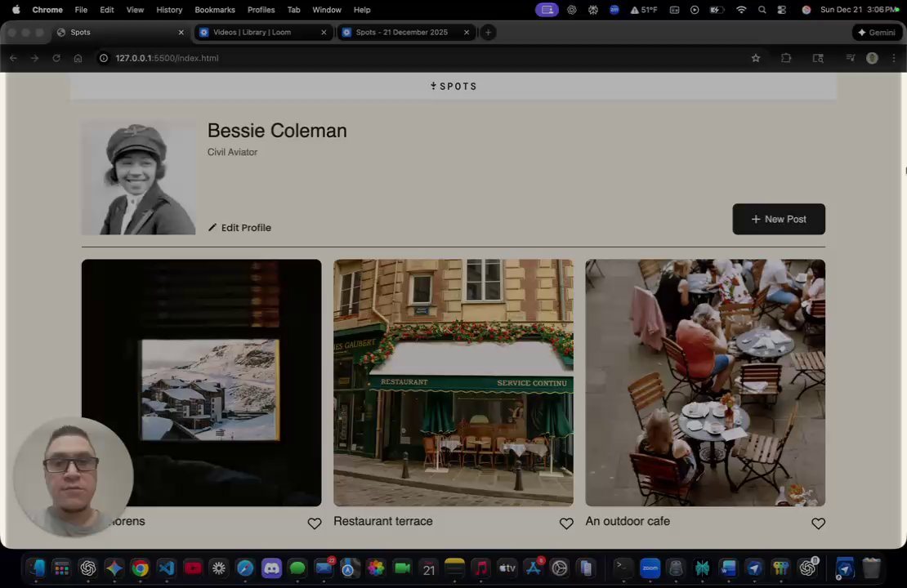Reload the current page

(56, 58)
